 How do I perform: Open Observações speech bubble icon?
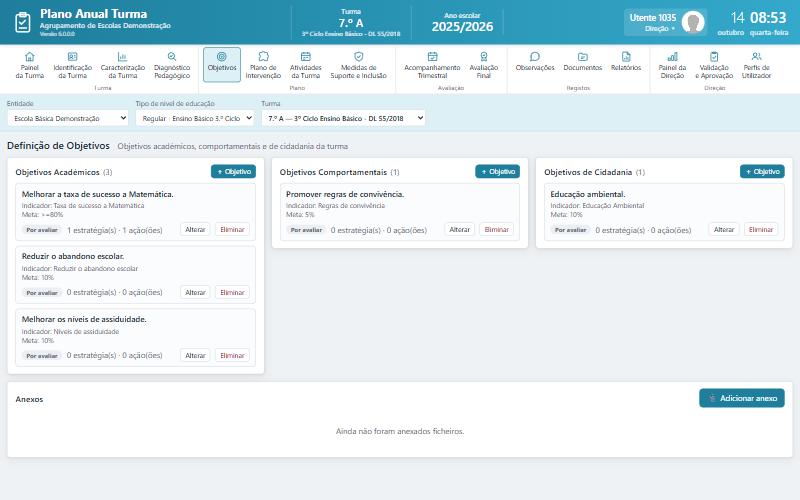coord(535,56)
